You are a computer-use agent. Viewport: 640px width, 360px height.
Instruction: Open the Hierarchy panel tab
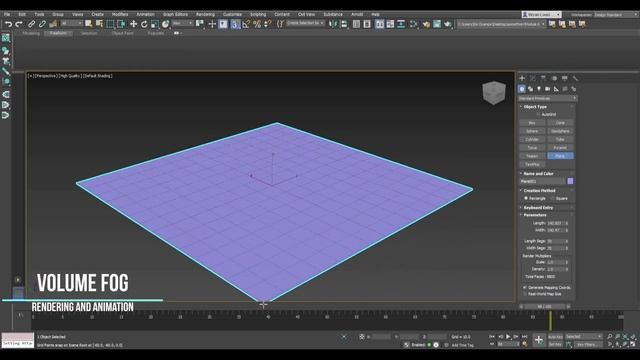click(543, 78)
